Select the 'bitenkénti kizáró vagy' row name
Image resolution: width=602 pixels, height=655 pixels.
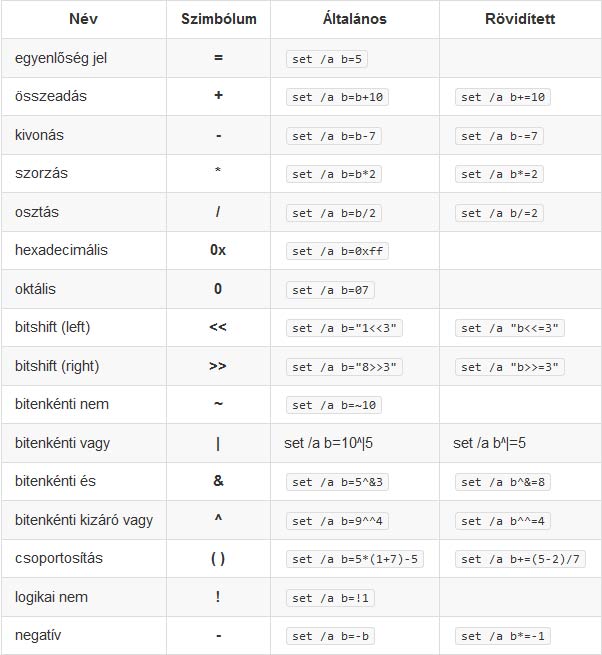tap(84, 520)
